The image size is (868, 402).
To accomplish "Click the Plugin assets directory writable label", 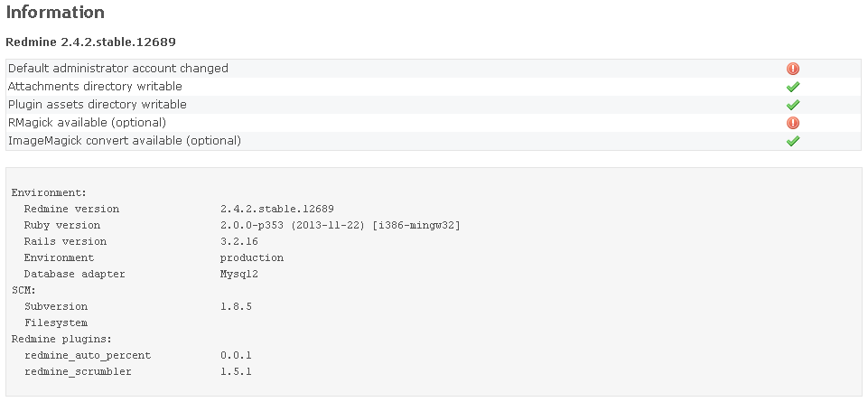I will pyautogui.click(x=98, y=105).
